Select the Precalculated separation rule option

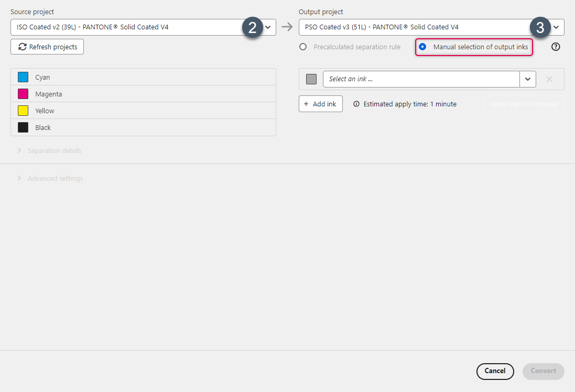point(302,47)
